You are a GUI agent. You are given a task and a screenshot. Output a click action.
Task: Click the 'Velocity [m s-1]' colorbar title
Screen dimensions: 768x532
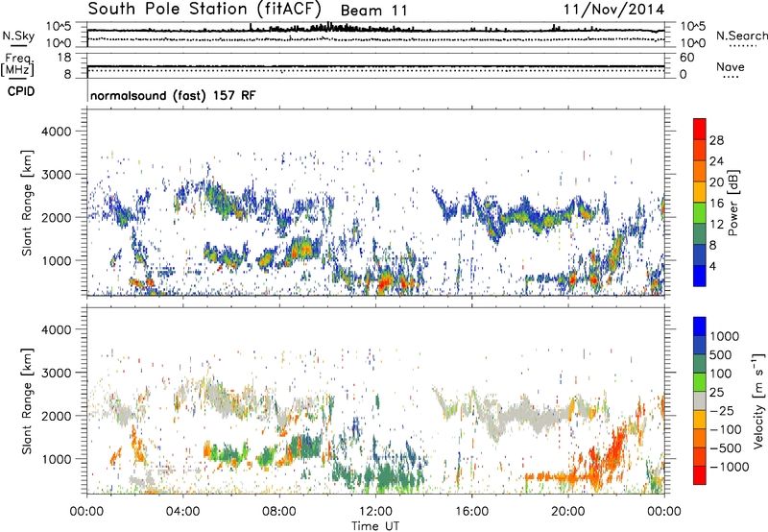point(758,400)
